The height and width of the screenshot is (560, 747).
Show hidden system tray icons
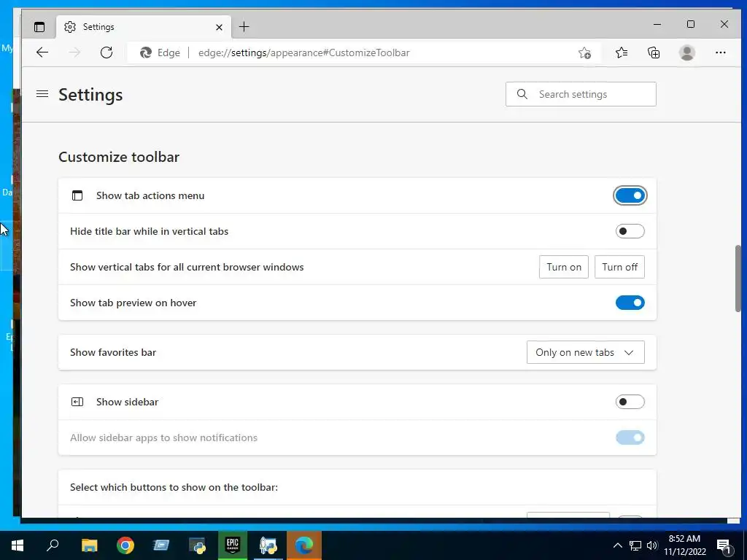[x=617, y=545]
